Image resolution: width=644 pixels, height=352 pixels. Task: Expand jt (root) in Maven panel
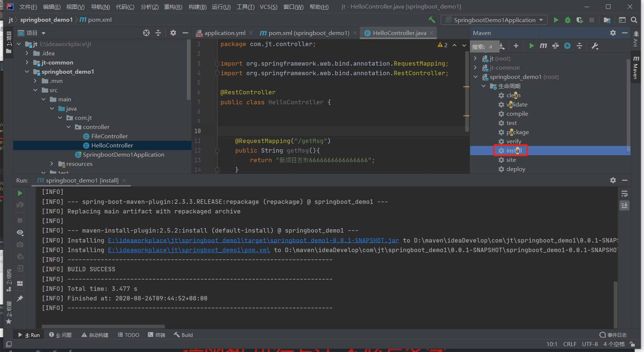[476, 58]
